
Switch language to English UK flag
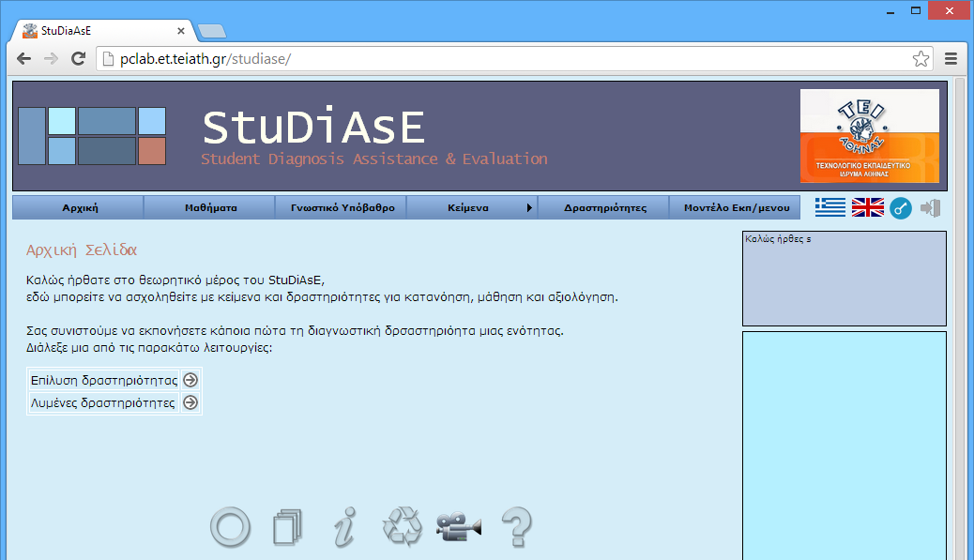[868, 207]
